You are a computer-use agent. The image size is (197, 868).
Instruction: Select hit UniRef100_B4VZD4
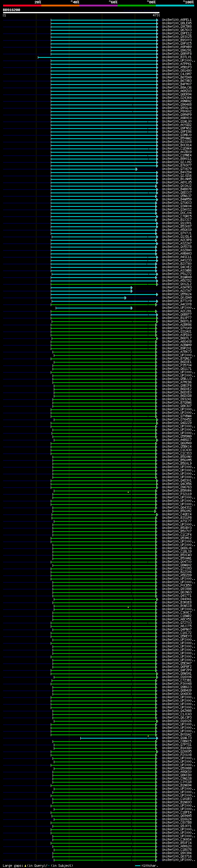pyautogui.click(x=176, y=172)
